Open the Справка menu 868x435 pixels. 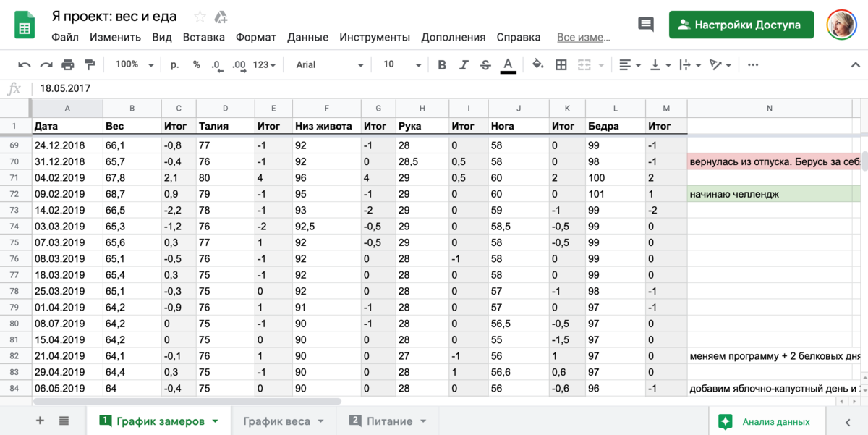click(519, 37)
